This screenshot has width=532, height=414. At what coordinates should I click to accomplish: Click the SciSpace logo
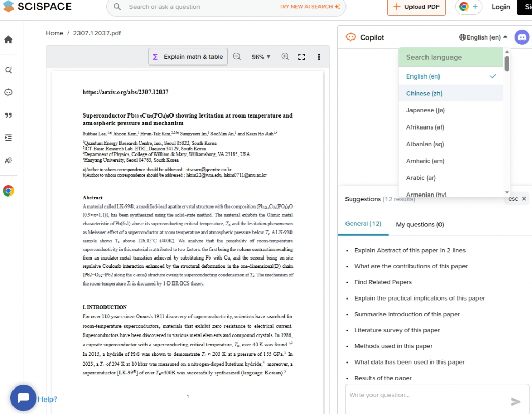37,6
